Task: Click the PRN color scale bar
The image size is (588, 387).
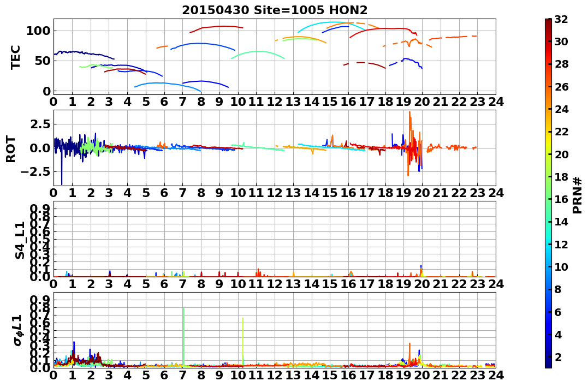Action: point(548,193)
